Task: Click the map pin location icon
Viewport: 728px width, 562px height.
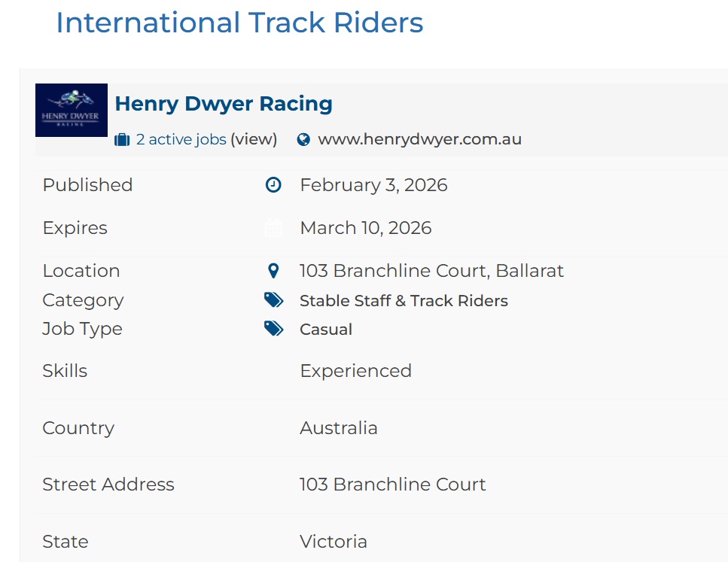Action: click(273, 271)
